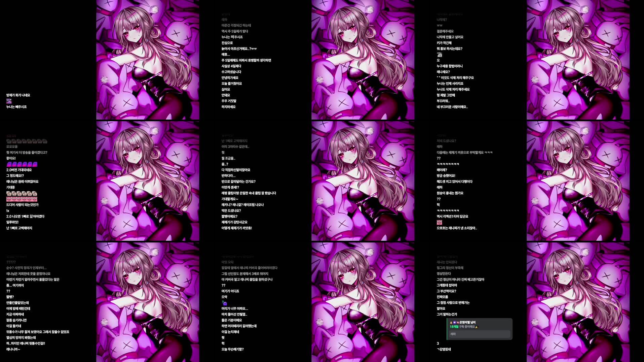The image size is (644, 362).
Task: Click the chat line '사실상 4일제다'
Action: [x=231, y=66]
